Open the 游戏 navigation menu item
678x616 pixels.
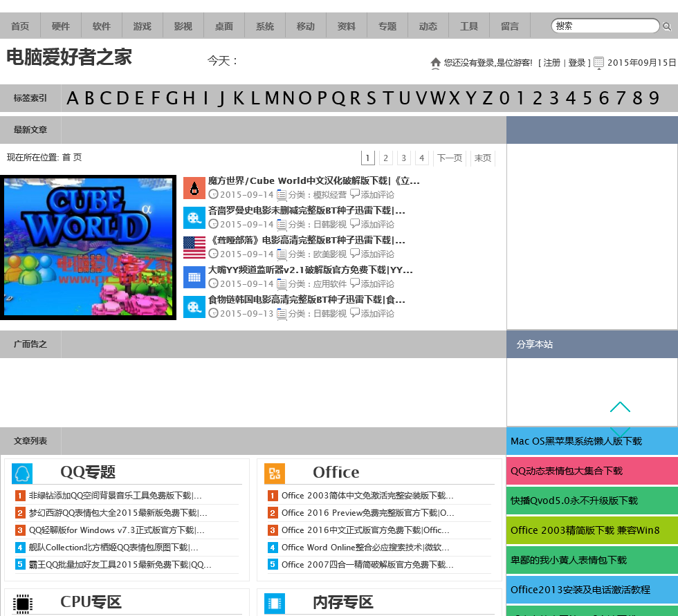point(143,26)
